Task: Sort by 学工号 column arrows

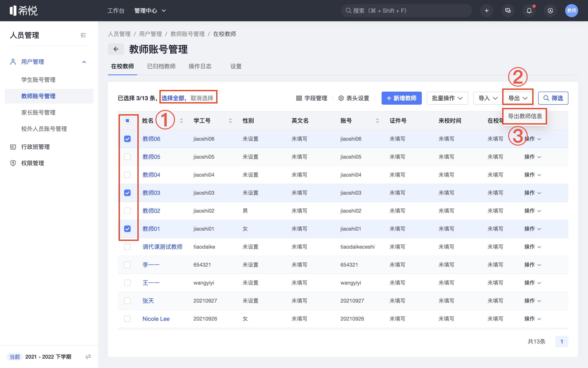Action: click(230, 120)
